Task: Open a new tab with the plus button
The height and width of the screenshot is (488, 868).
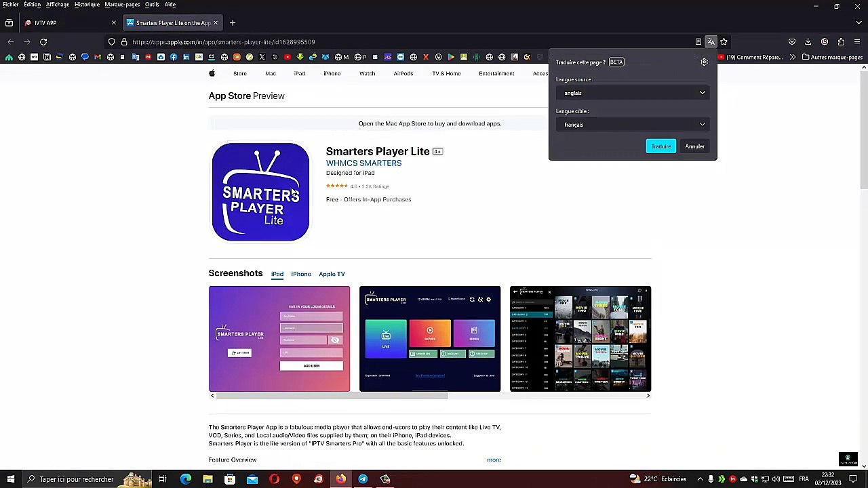Action: pyautogui.click(x=232, y=23)
